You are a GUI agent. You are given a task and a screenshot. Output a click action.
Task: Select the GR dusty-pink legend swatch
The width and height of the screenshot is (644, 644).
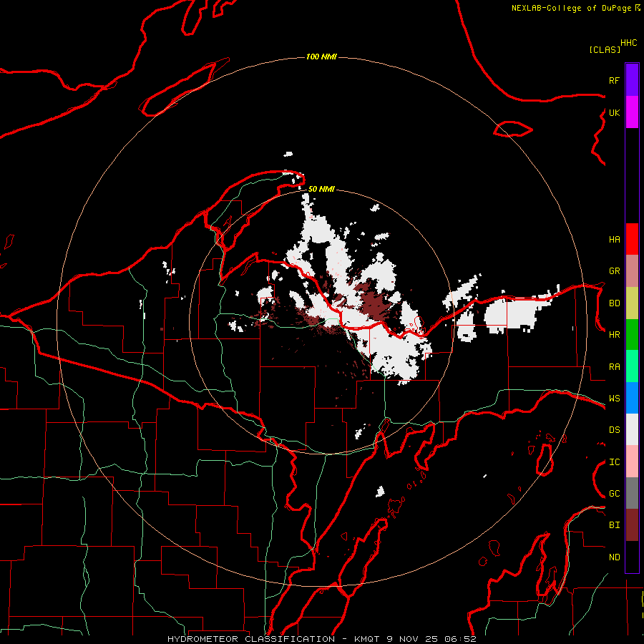(632, 271)
